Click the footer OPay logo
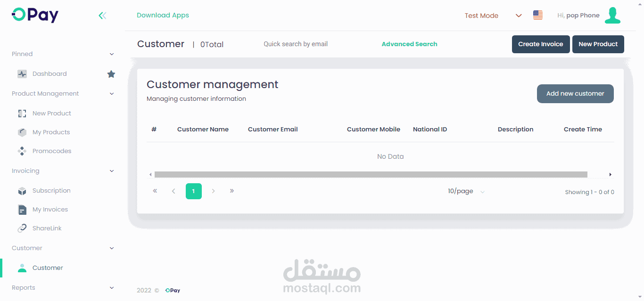Viewport: 644px width, 301px height. (x=173, y=291)
